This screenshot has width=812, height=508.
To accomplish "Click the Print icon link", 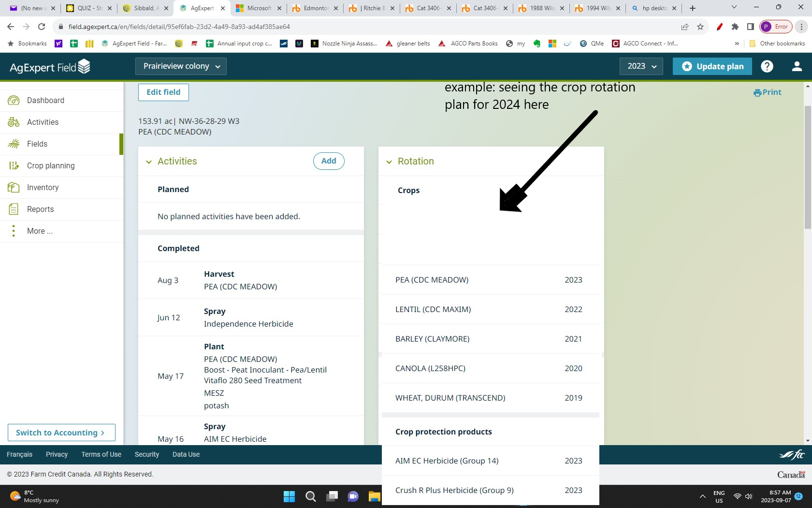I will click(x=767, y=92).
